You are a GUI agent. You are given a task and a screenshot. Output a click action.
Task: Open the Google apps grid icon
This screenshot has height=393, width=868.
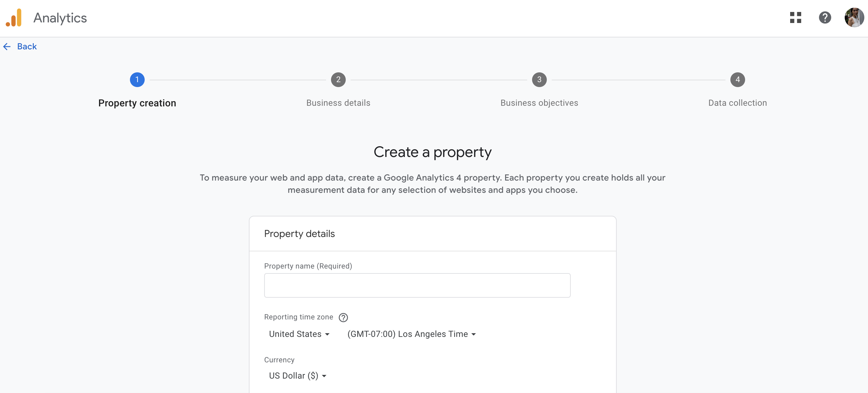click(795, 17)
